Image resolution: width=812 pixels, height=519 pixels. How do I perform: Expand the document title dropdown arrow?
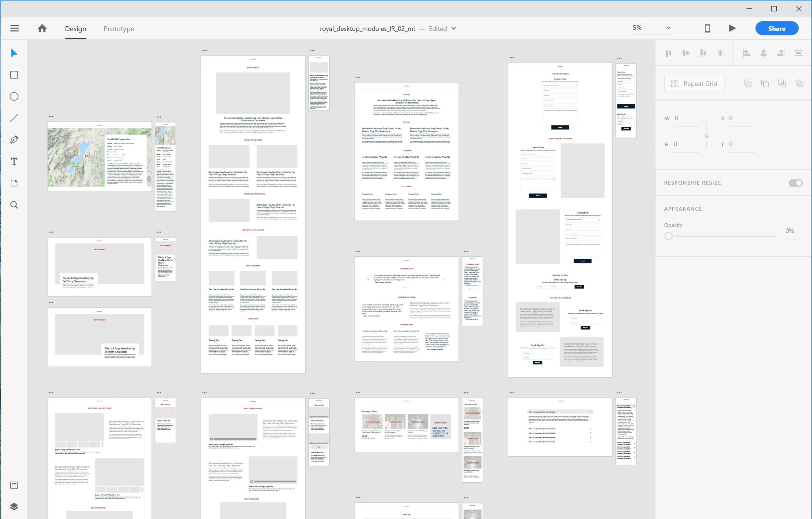pyautogui.click(x=453, y=29)
